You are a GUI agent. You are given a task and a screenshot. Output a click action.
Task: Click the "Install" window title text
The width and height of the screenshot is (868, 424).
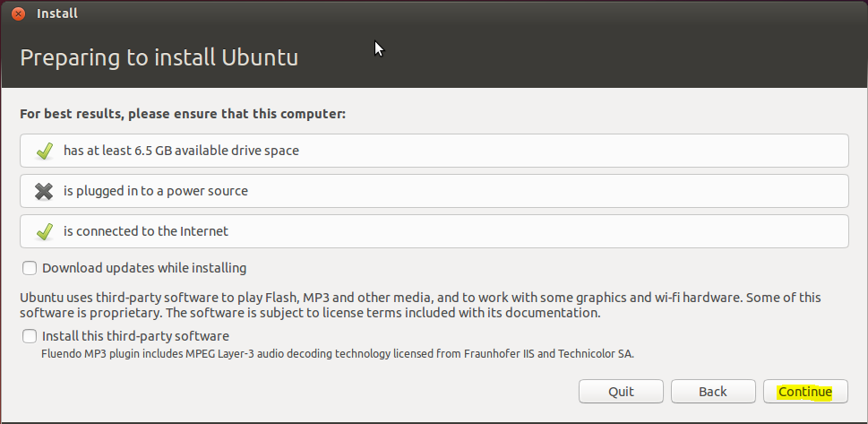pos(57,13)
